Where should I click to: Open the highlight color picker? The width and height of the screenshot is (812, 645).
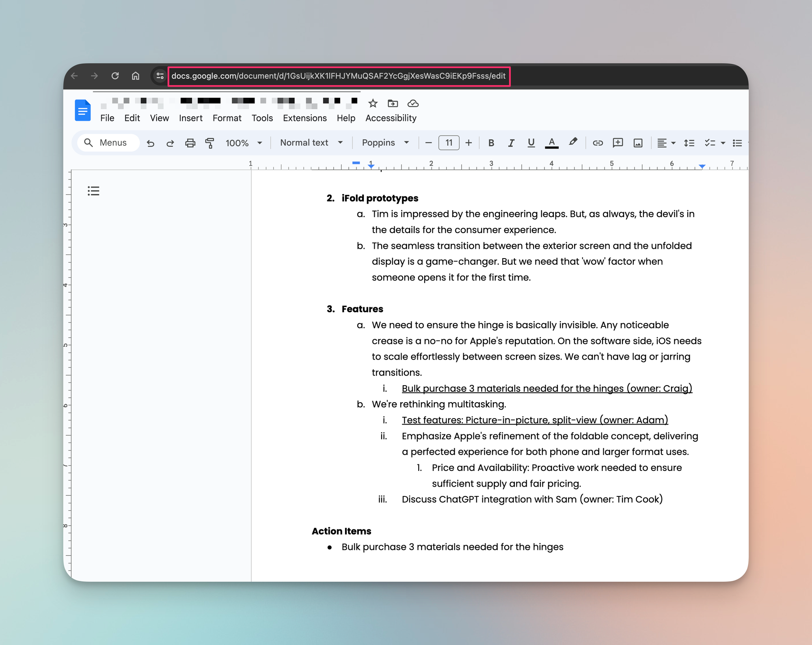click(x=573, y=142)
